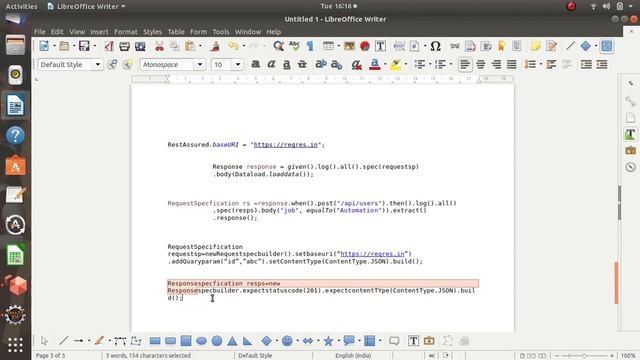
Task: Expand numbered list dropdown arrow
Action: click(x=451, y=64)
